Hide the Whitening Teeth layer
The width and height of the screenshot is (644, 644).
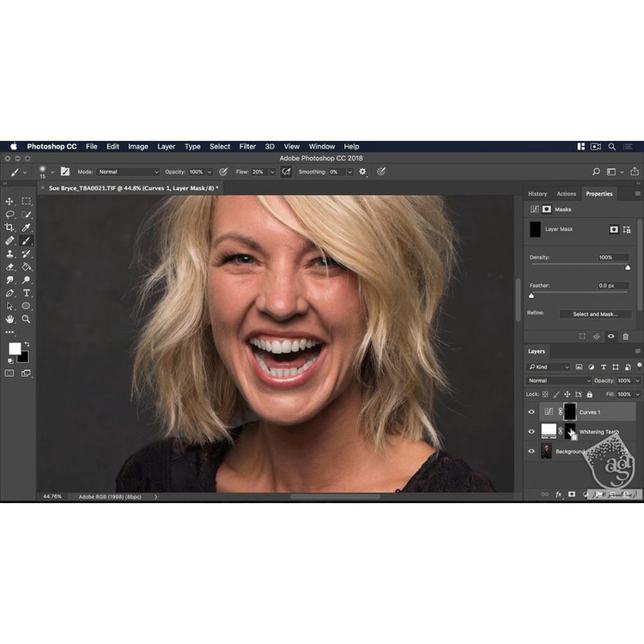532,432
